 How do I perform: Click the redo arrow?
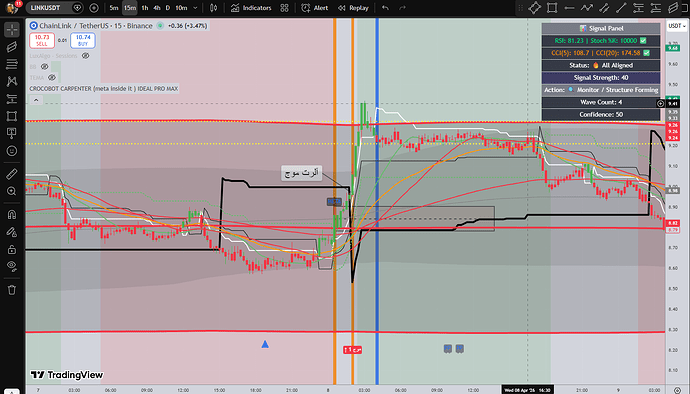click(402, 8)
